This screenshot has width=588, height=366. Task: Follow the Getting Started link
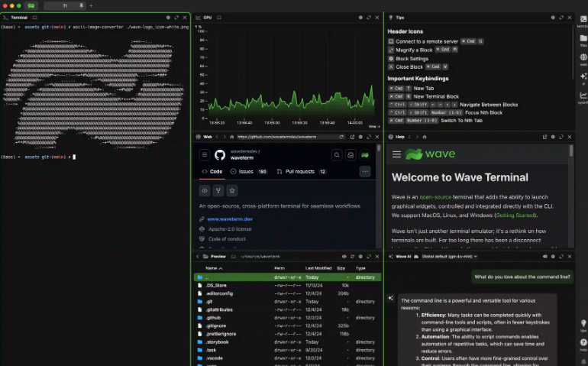click(x=515, y=215)
